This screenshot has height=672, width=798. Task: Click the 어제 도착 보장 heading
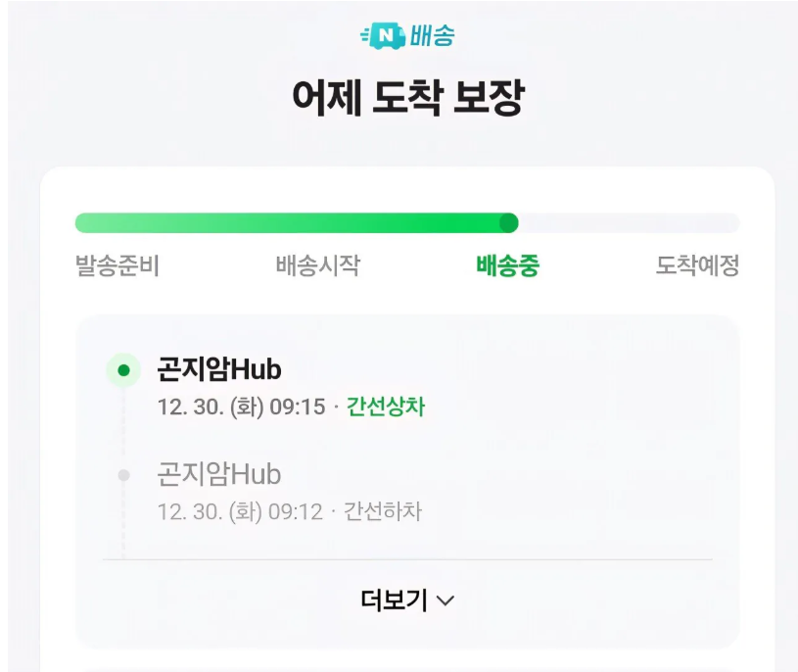click(x=407, y=99)
